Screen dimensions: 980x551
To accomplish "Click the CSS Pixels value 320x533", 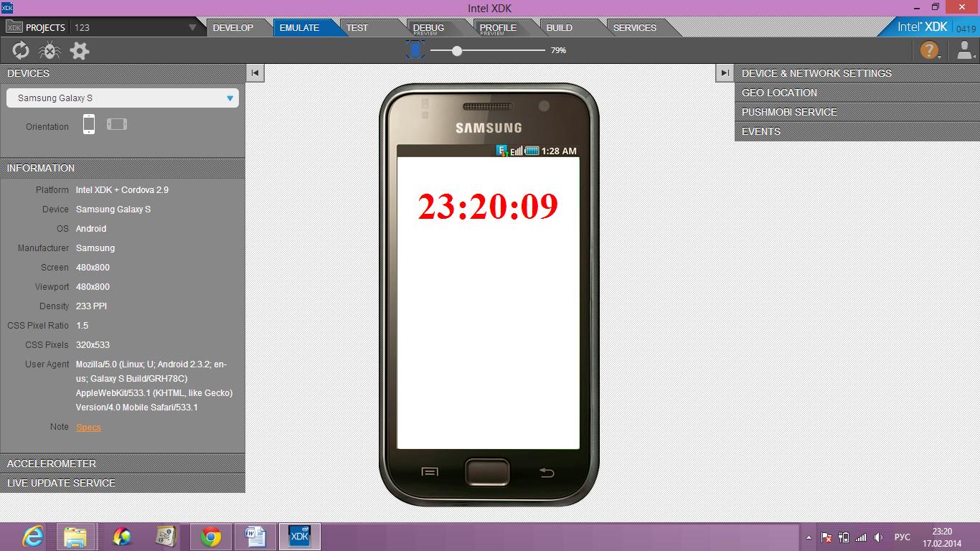I will (x=93, y=345).
